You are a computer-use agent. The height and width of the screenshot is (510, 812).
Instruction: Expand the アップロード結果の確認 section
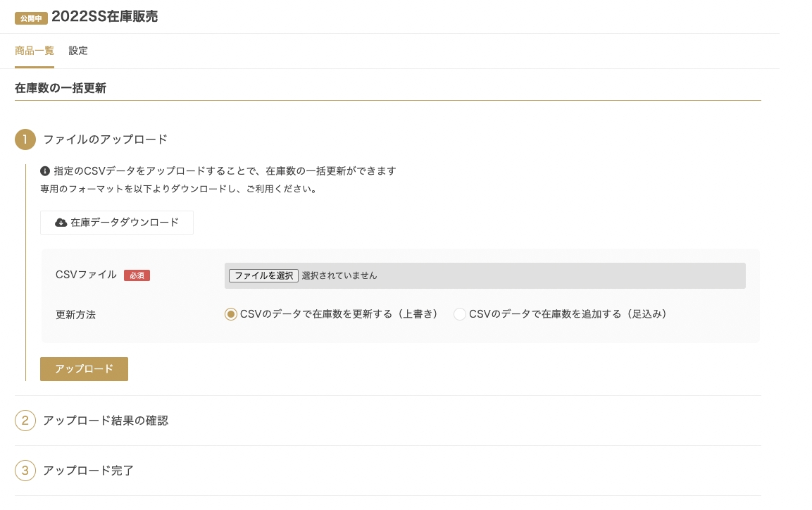(x=106, y=420)
